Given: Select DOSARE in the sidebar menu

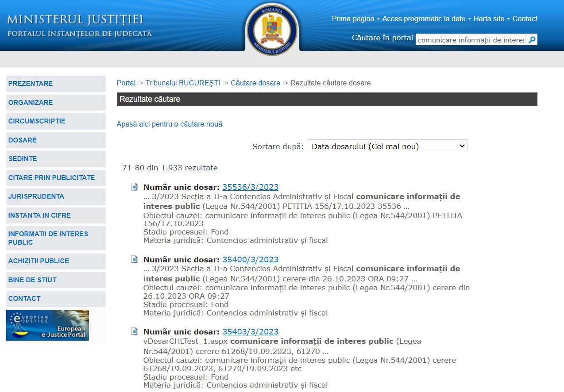Looking at the screenshot, I should click(x=56, y=140).
